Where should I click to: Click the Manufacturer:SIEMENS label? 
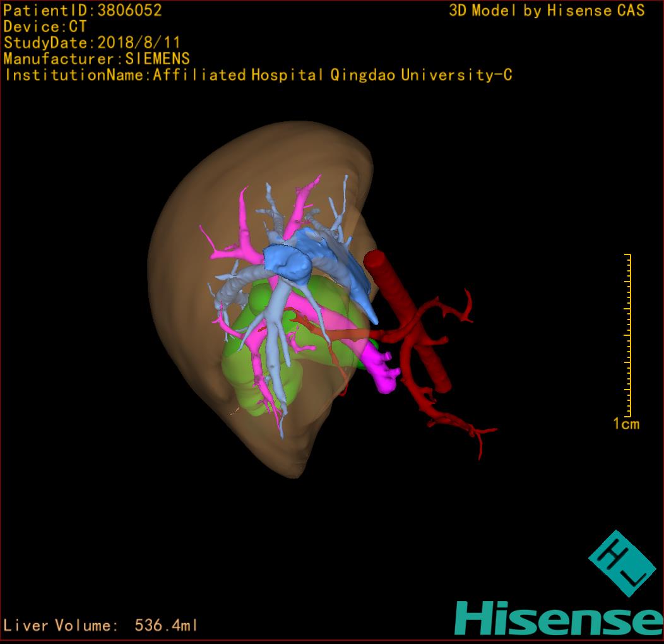tap(97, 59)
